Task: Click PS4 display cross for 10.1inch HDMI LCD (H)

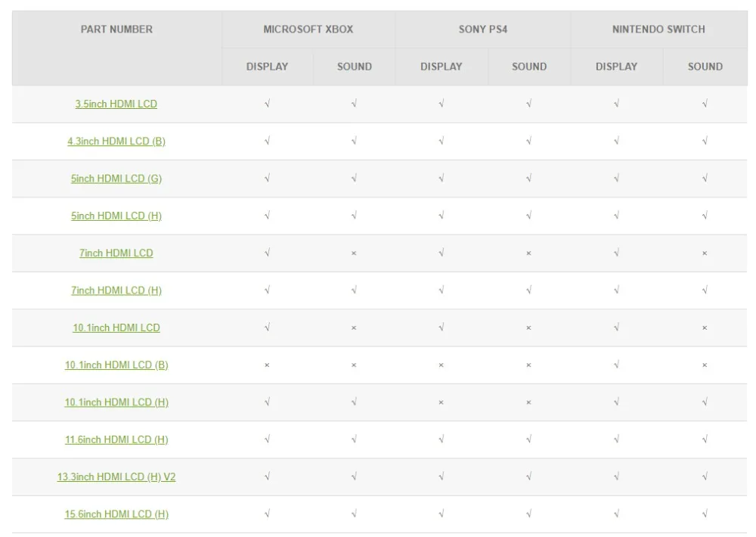Action: tap(442, 402)
